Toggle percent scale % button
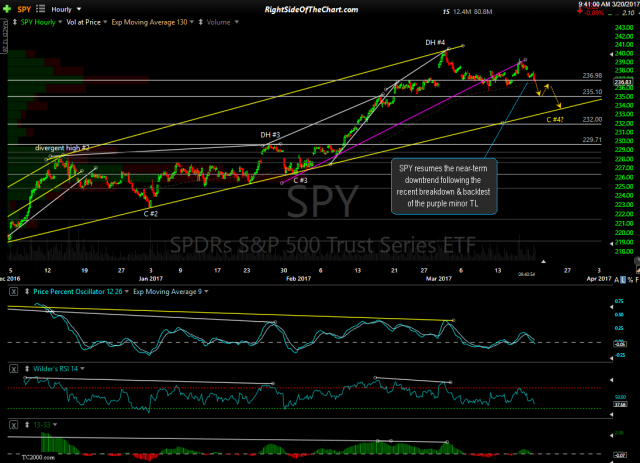This screenshot has width=640, height=463. pyautogui.click(x=630, y=279)
